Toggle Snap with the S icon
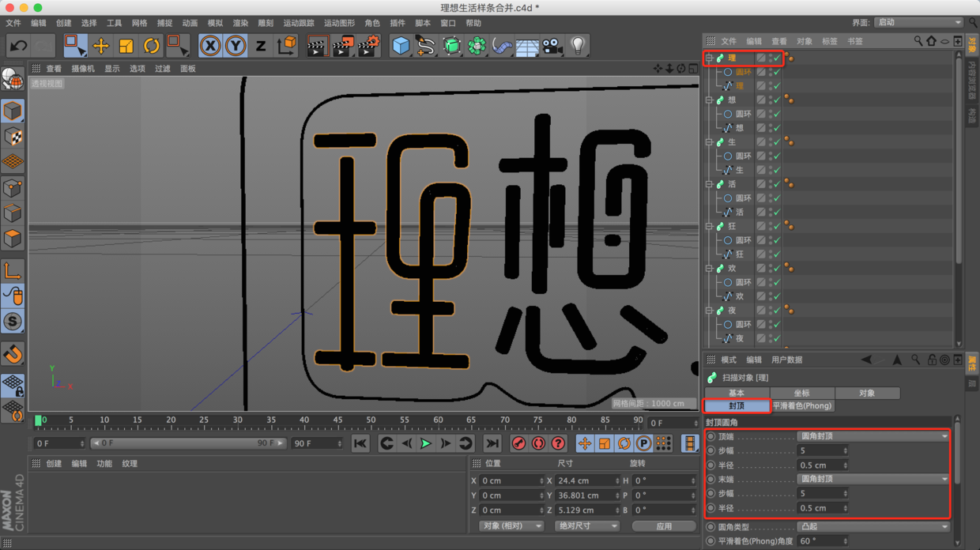The image size is (980, 550). tap(13, 322)
